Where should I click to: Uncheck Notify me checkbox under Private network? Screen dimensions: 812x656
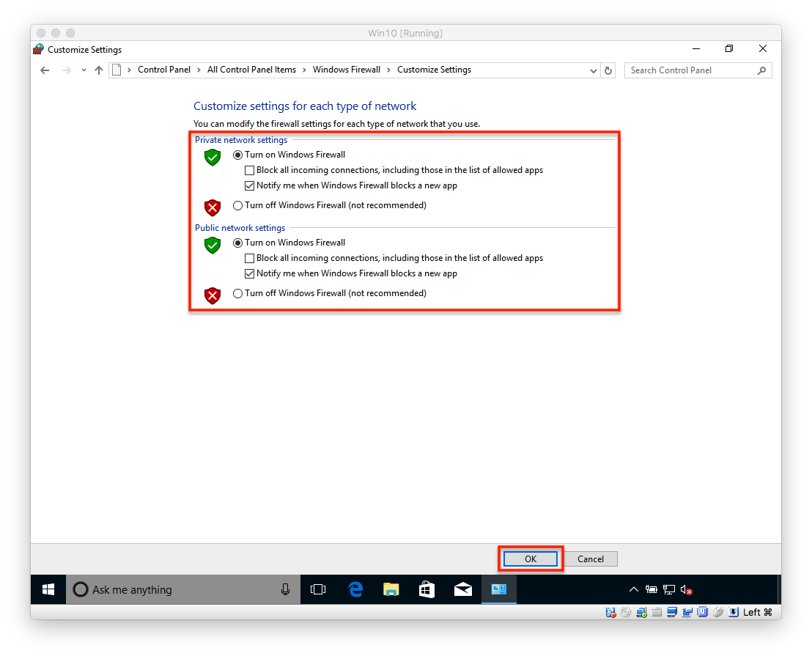250,186
